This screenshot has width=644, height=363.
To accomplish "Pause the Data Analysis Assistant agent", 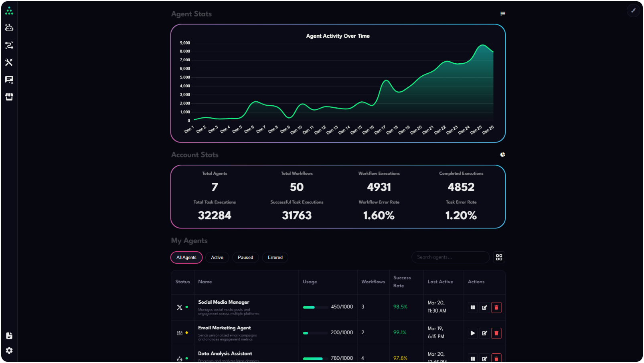I will pos(473,359).
